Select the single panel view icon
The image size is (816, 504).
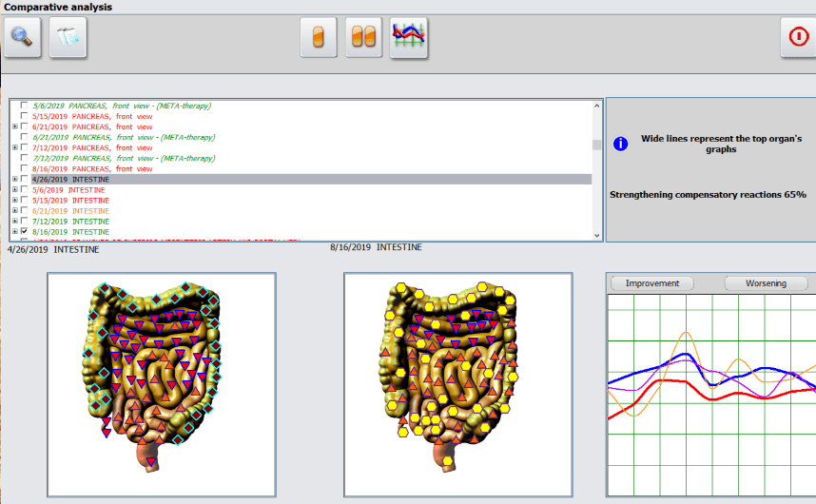pyautogui.click(x=319, y=38)
